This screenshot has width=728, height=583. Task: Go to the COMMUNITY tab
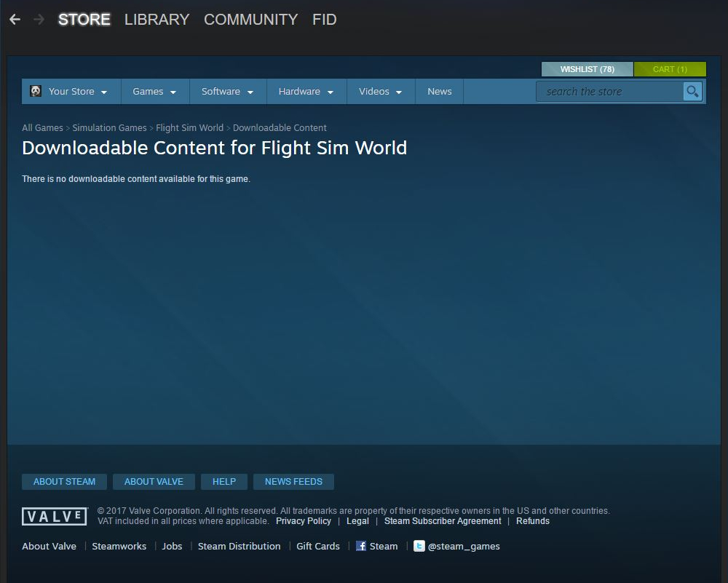pyautogui.click(x=250, y=20)
